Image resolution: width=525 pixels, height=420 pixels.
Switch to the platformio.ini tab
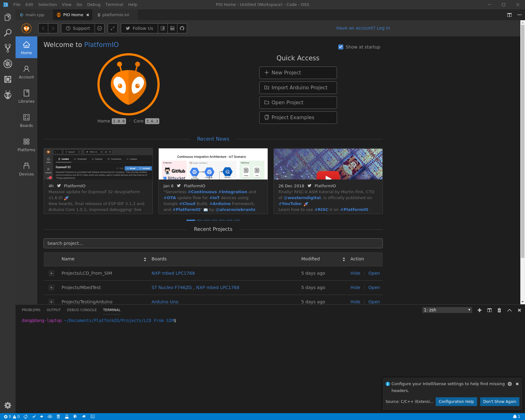coord(115,15)
